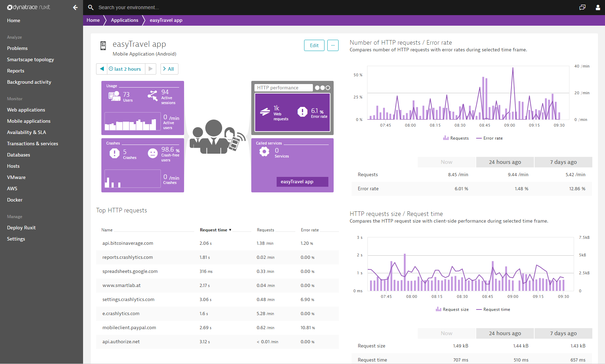This screenshot has width=605, height=364.
Task: Click the Active users bar chart
Action: point(132,122)
